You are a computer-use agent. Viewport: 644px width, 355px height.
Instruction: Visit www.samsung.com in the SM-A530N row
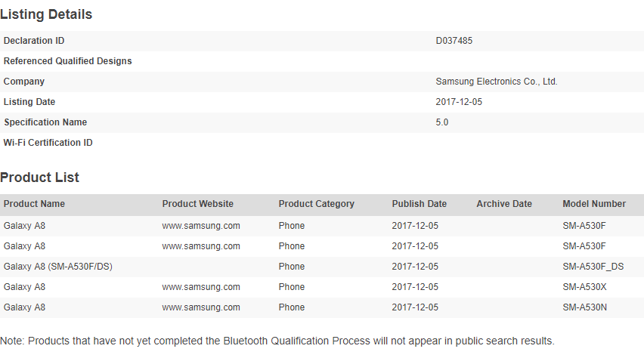tap(201, 307)
